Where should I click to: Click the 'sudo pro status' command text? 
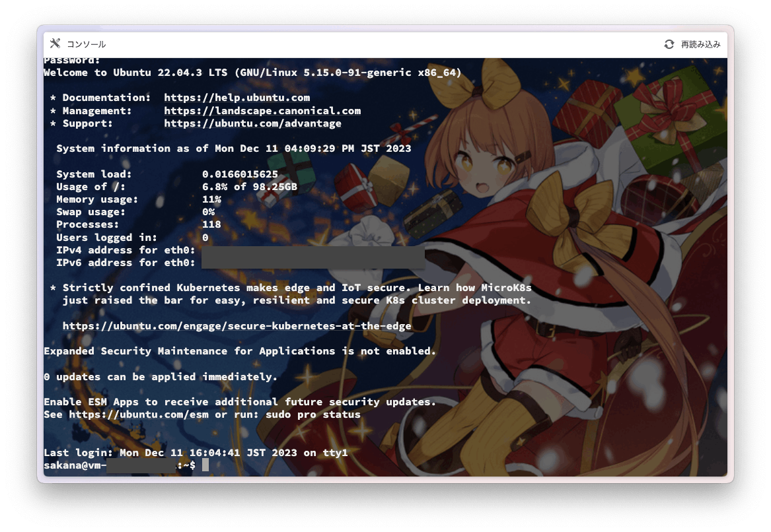click(x=312, y=415)
